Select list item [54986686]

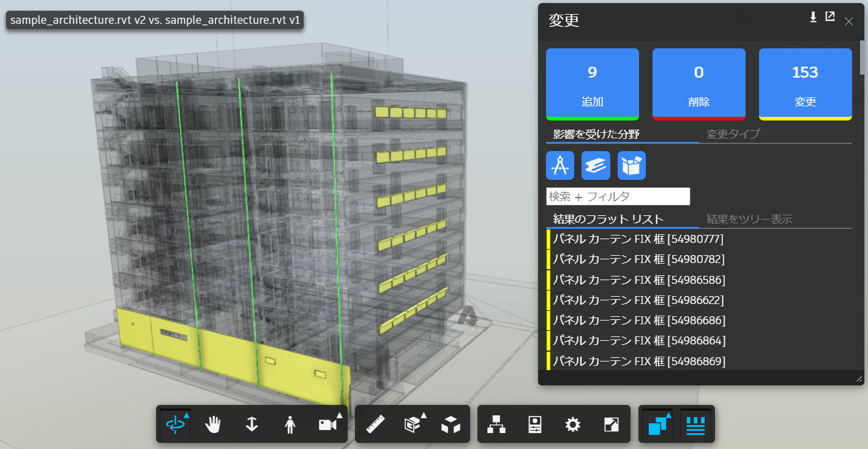(699, 320)
